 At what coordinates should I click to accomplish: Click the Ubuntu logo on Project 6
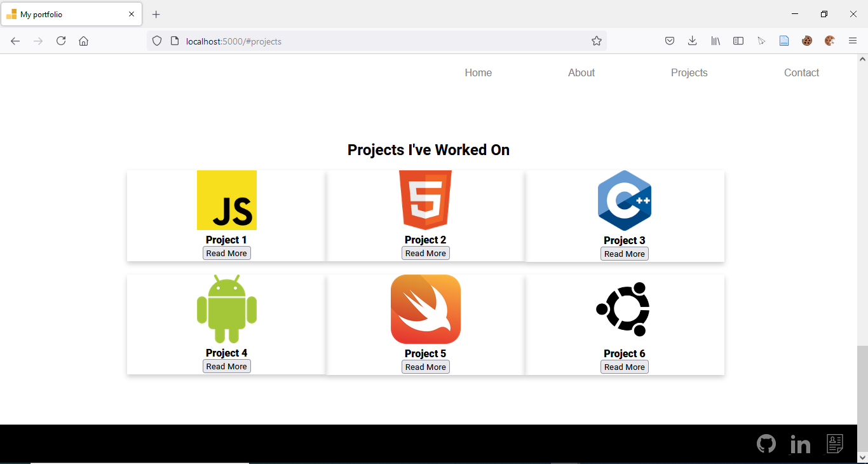(623, 310)
